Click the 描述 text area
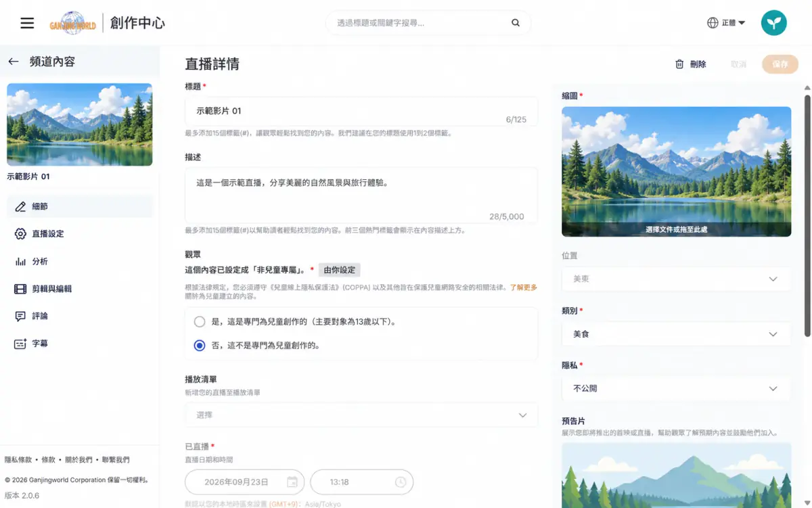 tap(361, 196)
